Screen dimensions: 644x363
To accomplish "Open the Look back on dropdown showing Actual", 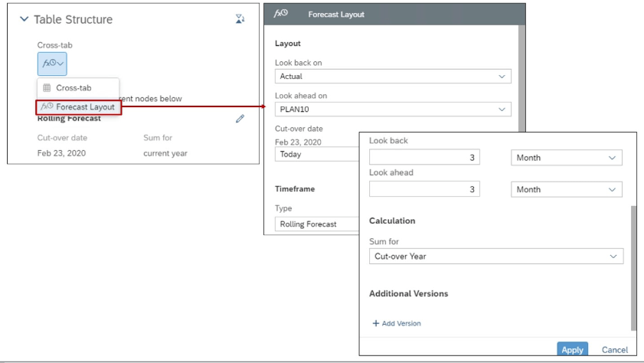I will (392, 77).
